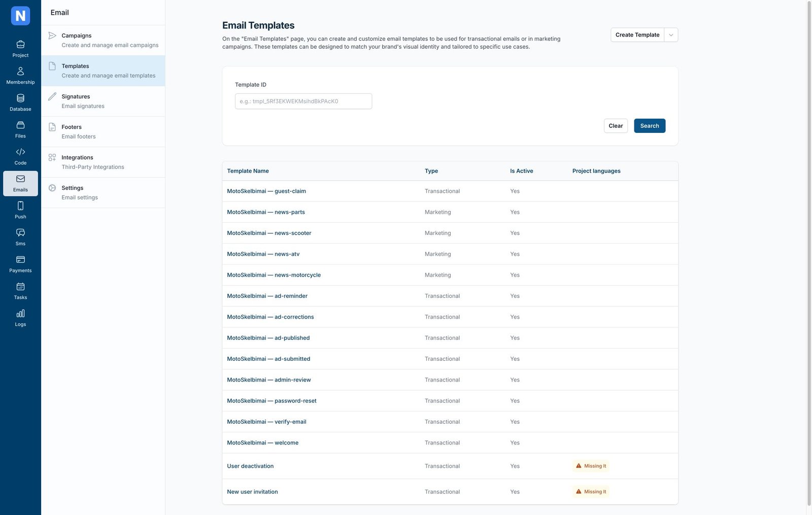Open the MotoSkelbimai — password-reset template
The width and height of the screenshot is (812, 515).
(x=272, y=401)
